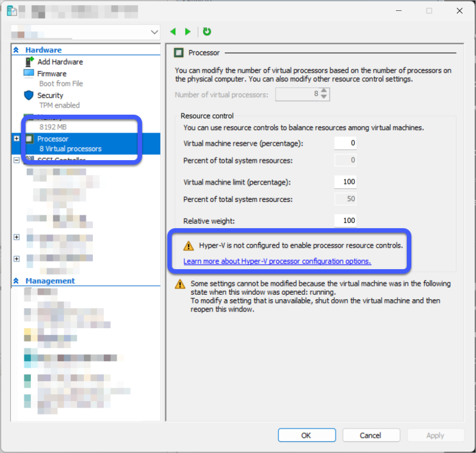
Task: Click the green refresh icon
Action: (207, 31)
